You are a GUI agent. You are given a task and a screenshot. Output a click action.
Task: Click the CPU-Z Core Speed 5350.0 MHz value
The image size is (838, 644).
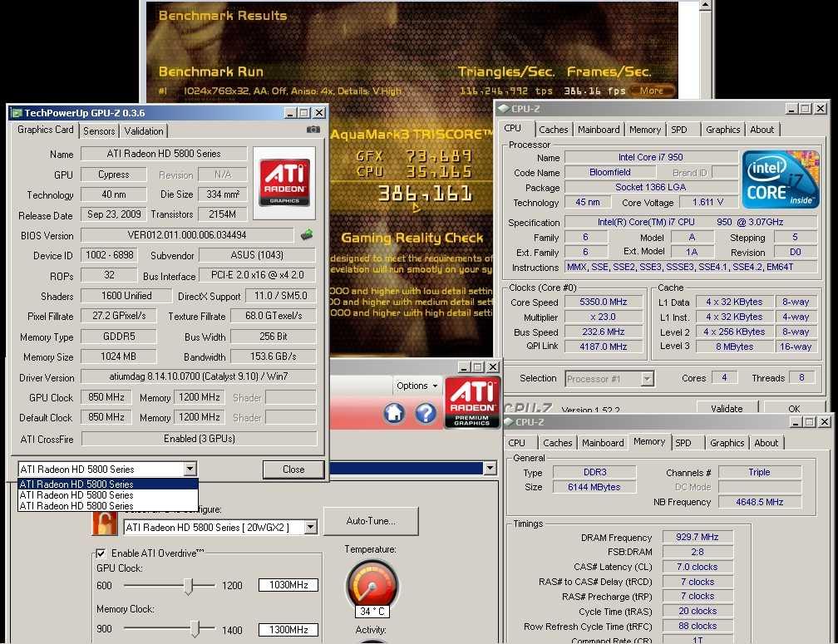point(603,302)
